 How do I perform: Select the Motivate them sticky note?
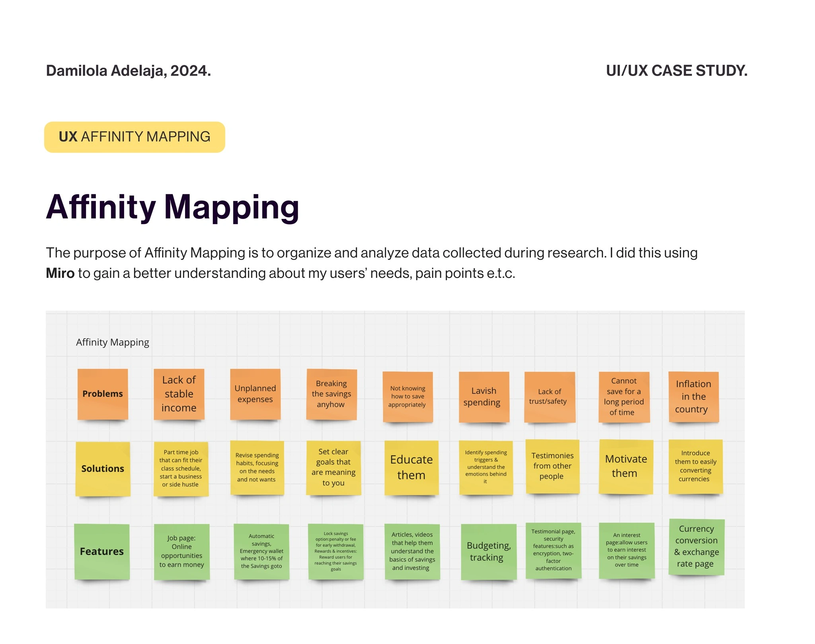click(x=626, y=466)
